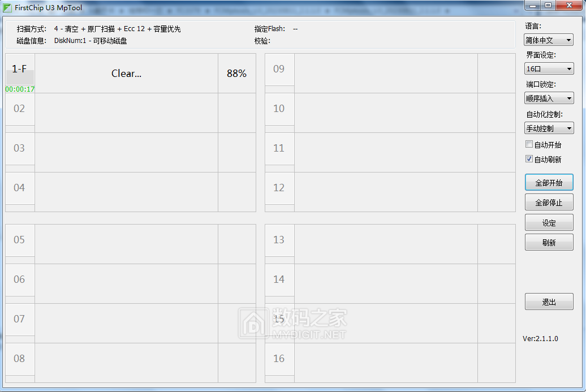Screen dimensions: 586x392
Task: Select port slot 02
Action: click(x=20, y=109)
